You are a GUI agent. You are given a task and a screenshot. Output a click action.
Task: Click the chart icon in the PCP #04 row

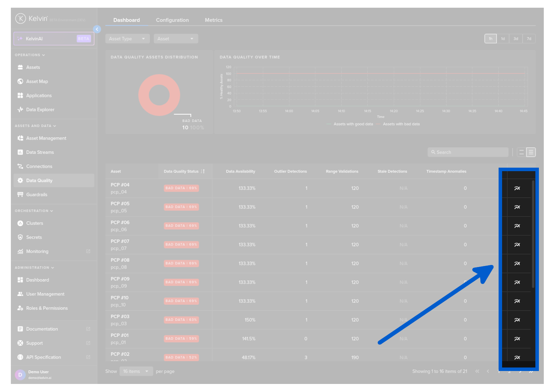point(517,188)
